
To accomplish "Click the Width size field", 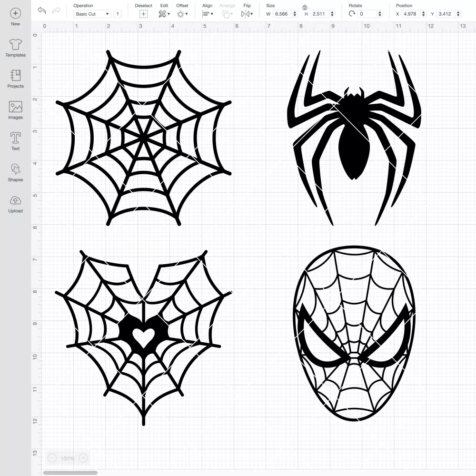I will 282,14.
